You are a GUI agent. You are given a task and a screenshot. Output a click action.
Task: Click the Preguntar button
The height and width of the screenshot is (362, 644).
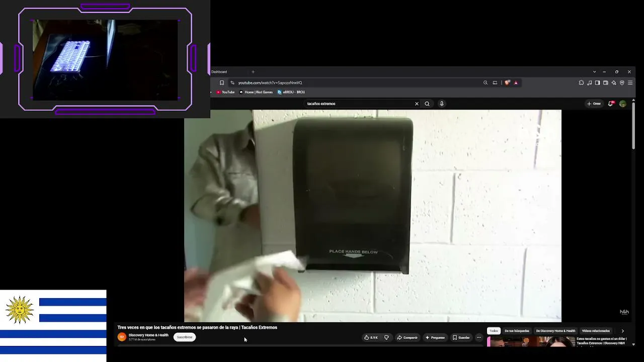(435, 337)
